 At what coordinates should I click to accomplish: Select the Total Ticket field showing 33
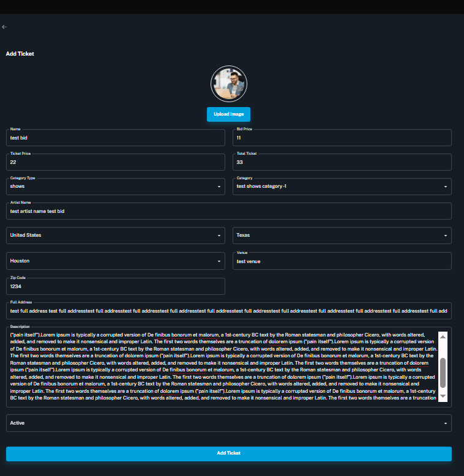342,162
